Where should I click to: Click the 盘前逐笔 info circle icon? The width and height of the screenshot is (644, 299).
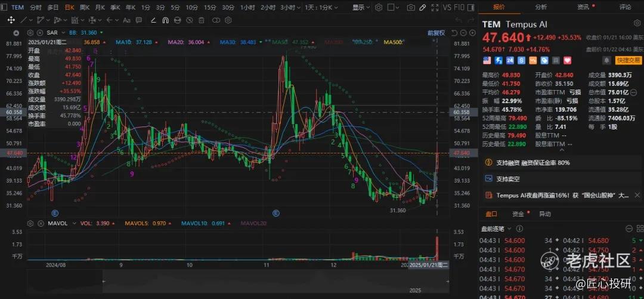(519, 228)
